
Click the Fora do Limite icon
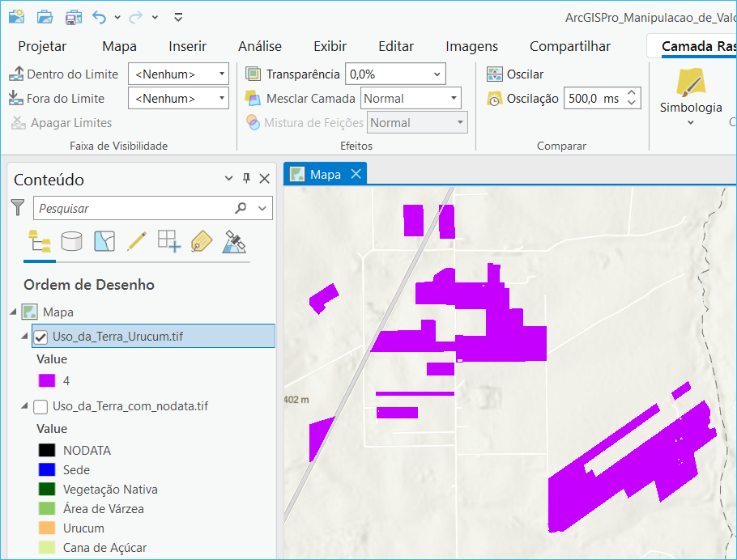[x=16, y=98]
